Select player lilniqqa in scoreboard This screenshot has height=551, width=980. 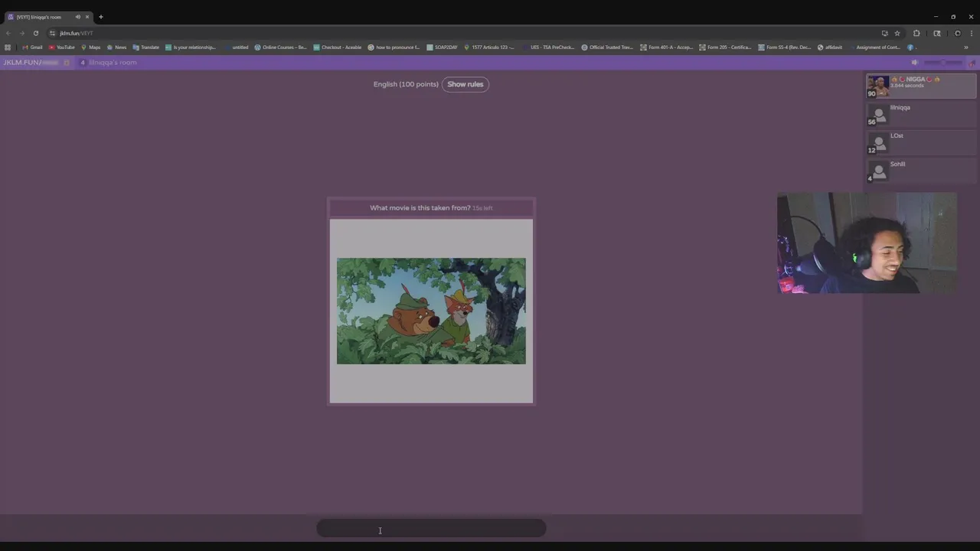(x=922, y=115)
